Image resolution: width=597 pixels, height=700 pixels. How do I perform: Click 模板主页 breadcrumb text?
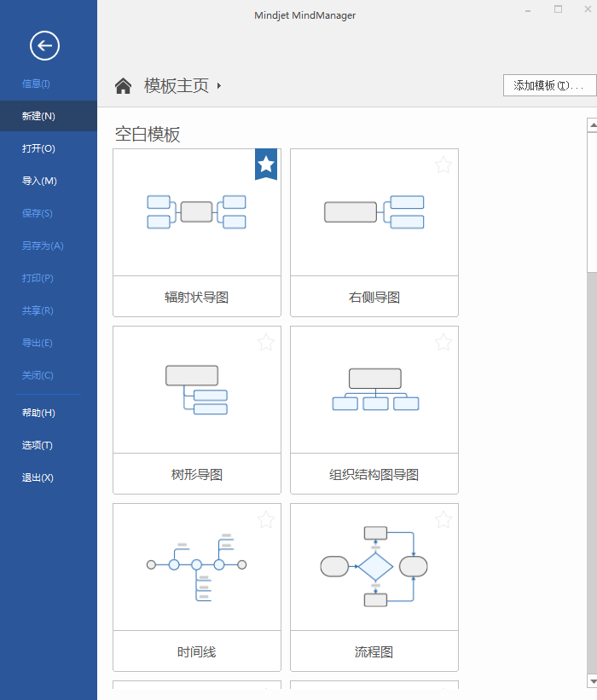pyautogui.click(x=177, y=86)
